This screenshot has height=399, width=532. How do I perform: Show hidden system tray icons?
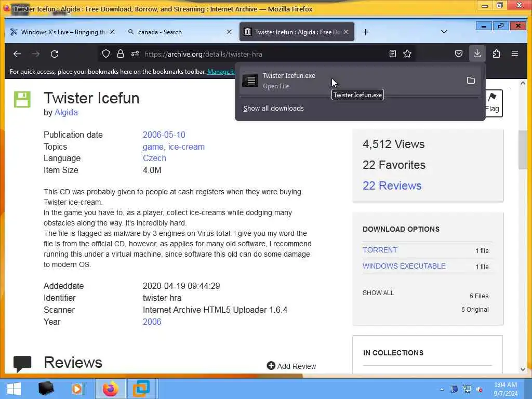point(442,390)
